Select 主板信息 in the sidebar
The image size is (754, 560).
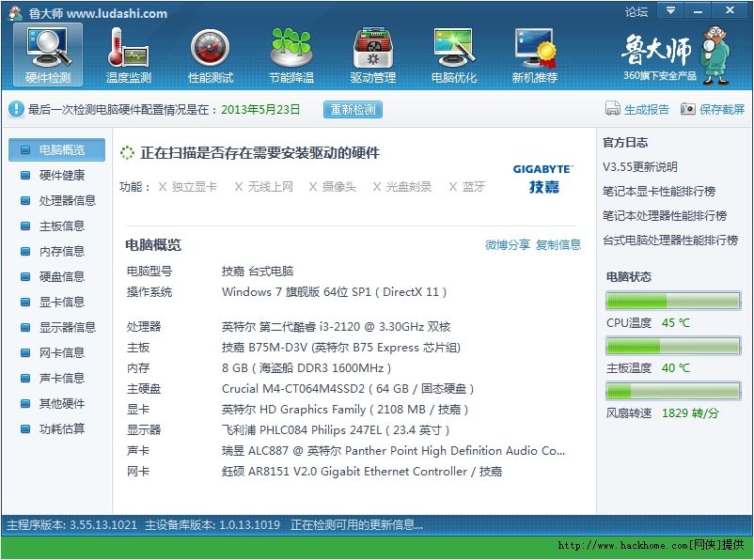[x=56, y=226]
